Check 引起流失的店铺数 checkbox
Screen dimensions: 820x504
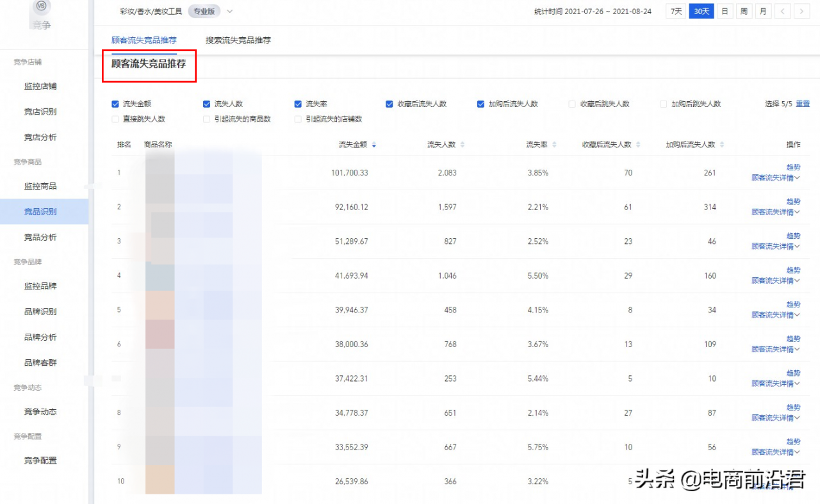pos(298,119)
